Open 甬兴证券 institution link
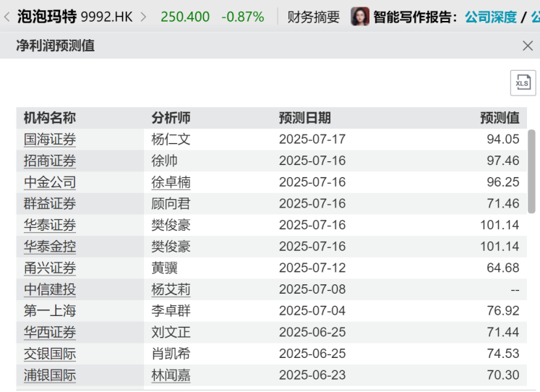The width and height of the screenshot is (540, 392). point(50,268)
